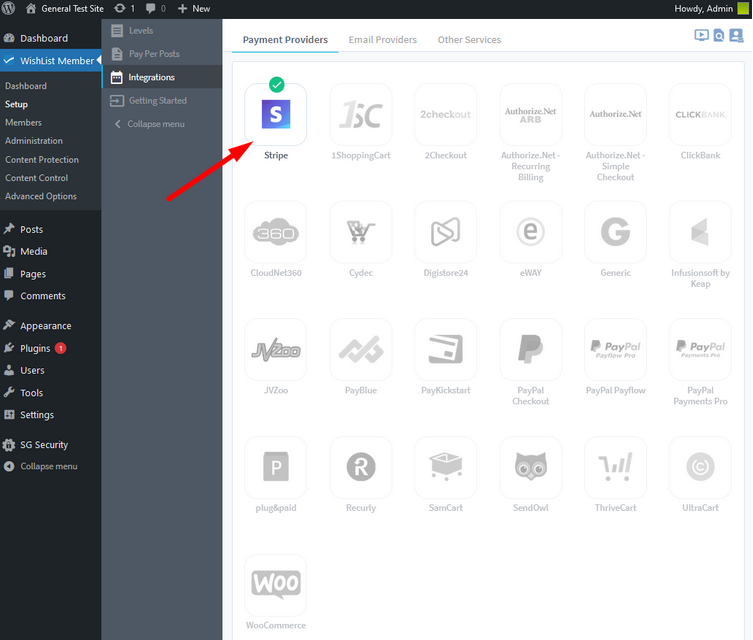Switch to the Email Providers tab
The height and width of the screenshot is (640, 753).
coord(383,40)
